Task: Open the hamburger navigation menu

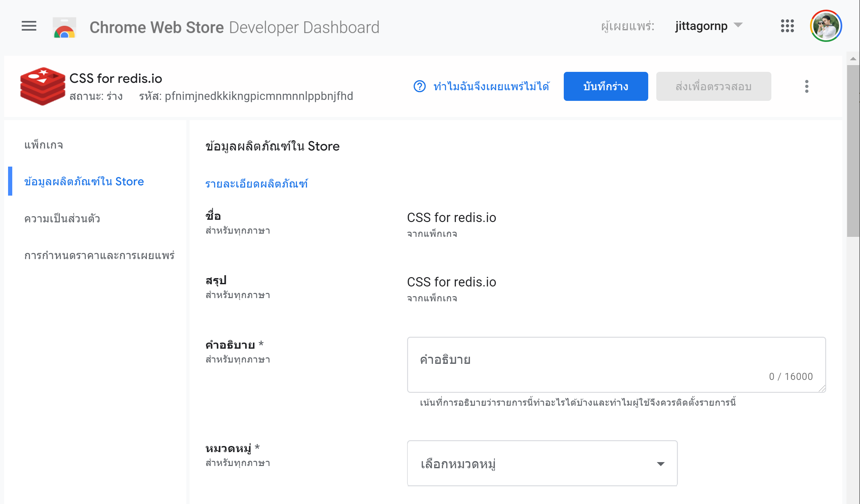Action: coord(29,26)
